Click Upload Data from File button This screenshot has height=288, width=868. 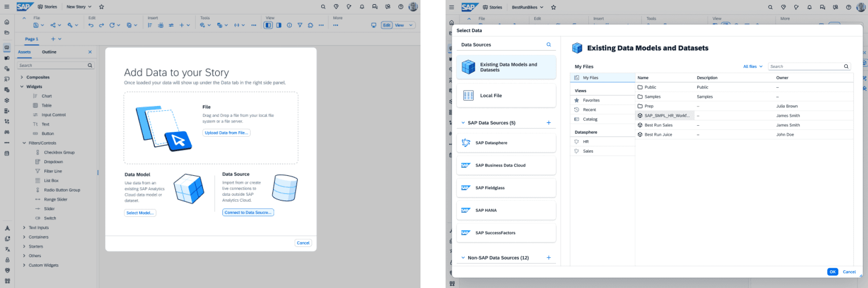pyautogui.click(x=226, y=133)
